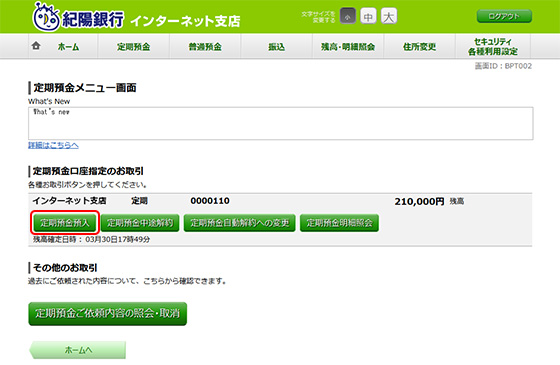Click the balance 210,000円

(419, 201)
